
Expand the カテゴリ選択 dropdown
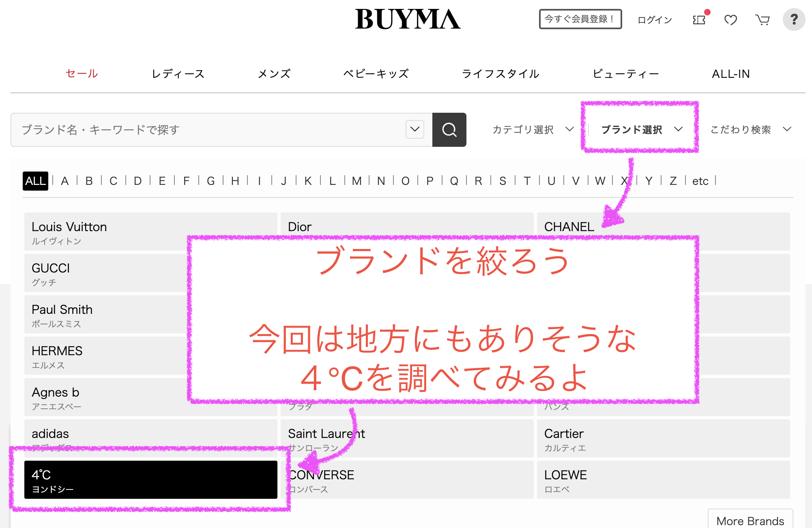533,129
